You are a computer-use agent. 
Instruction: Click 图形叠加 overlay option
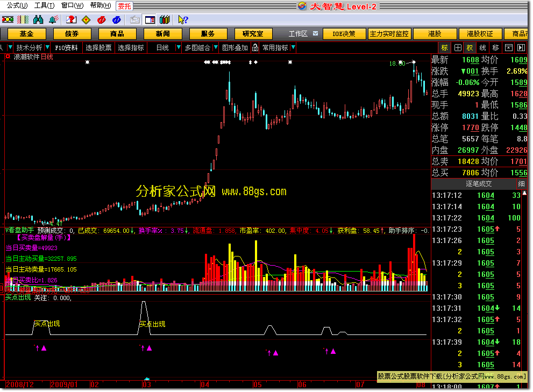tap(235, 48)
